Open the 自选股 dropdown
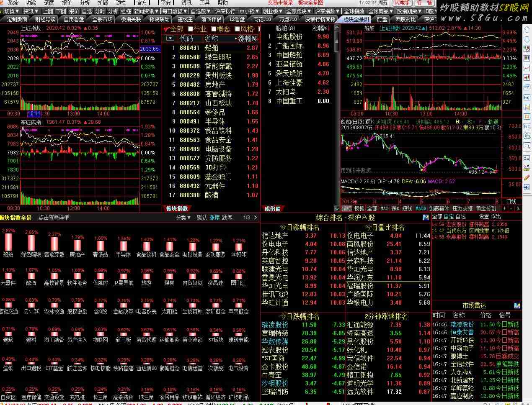The width and height of the screenshot is (532, 405). click(x=201, y=11)
